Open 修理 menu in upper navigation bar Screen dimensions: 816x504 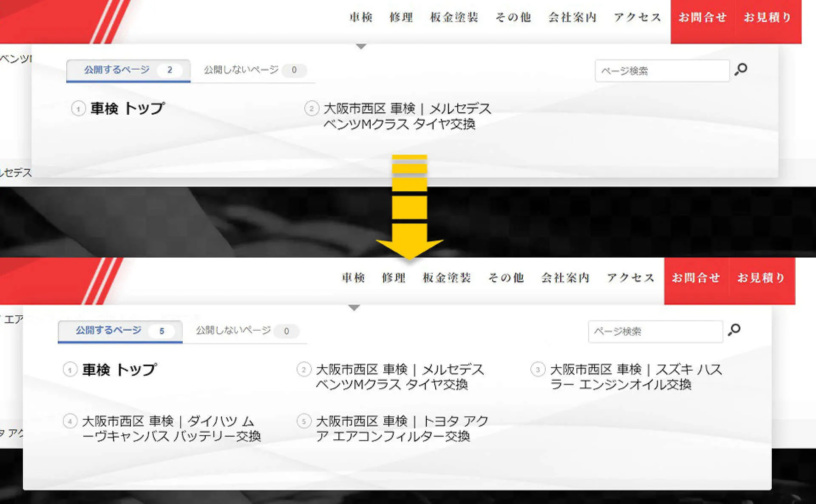pos(401,17)
